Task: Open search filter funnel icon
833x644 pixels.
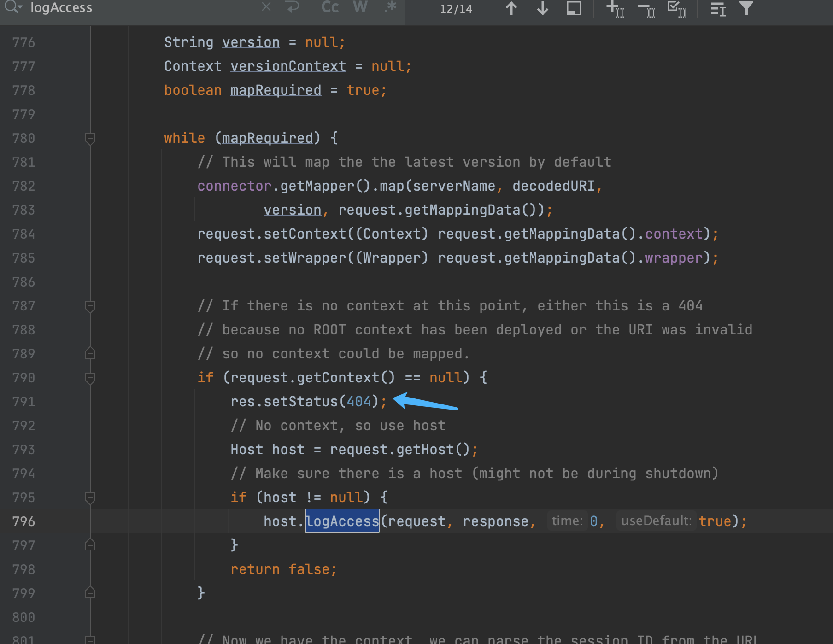Action: pyautogui.click(x=746, y=8)
